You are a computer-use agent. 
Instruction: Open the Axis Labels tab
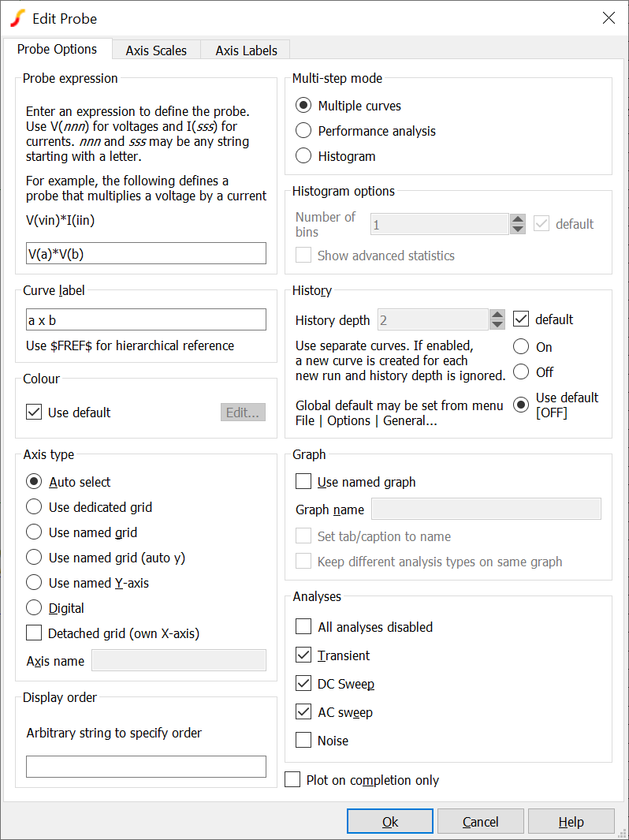coord(246,50)
